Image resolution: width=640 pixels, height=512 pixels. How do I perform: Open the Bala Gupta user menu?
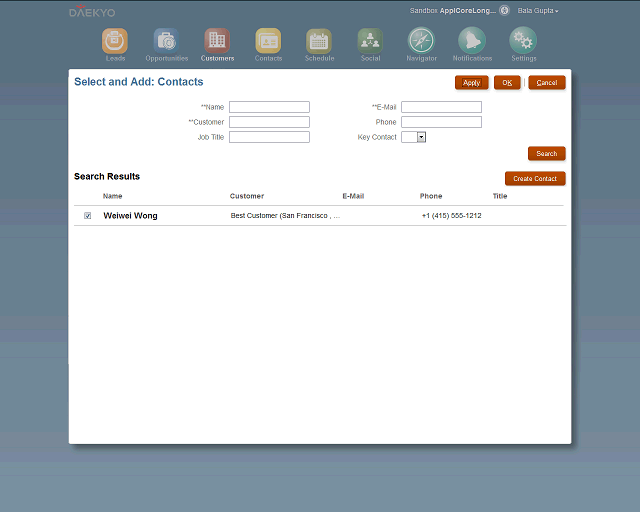pyautogui.click(x=538, y=11)
